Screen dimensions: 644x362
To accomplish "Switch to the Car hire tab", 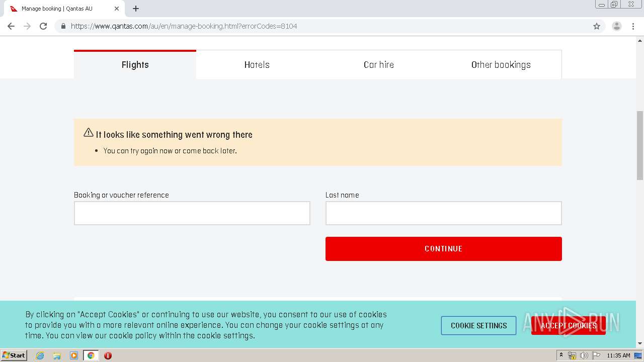I will 379,64.
